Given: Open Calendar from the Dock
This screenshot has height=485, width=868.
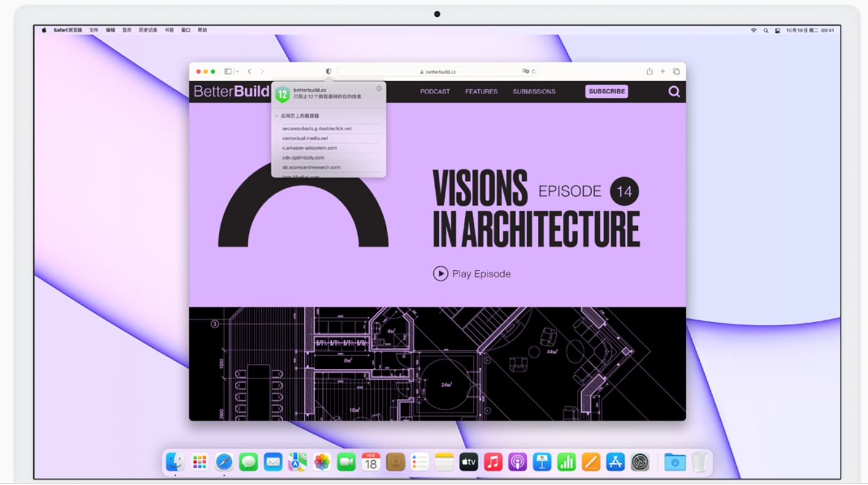Looking at the screenshot, I should pyautogui.click(x=371, y=462).
